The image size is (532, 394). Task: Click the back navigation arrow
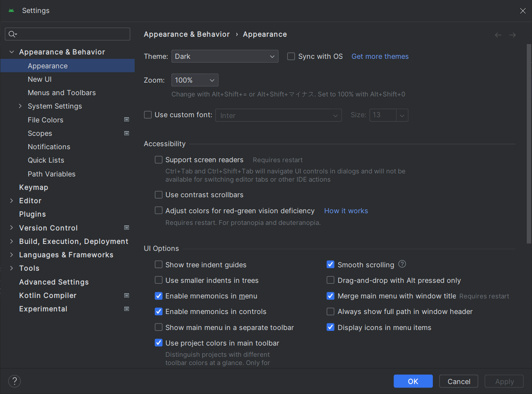498,35
